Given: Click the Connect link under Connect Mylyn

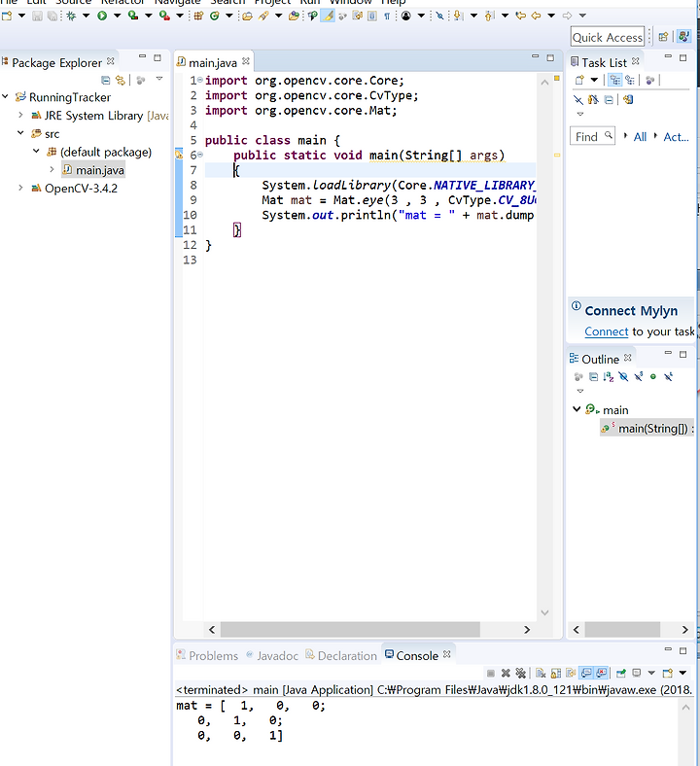Looking at the screenshot, I should pyautogui.click(x=607, y=331).
